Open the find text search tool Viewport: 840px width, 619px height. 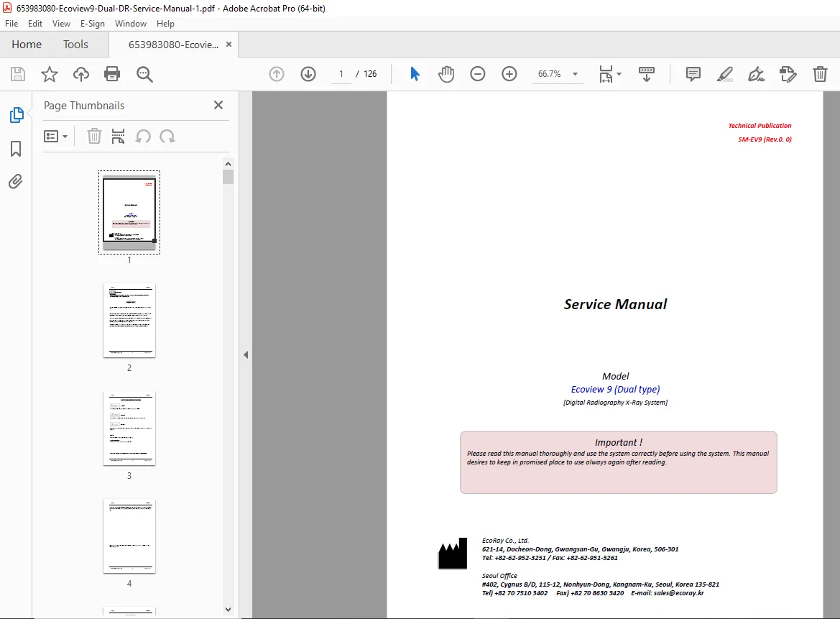(144, 74)
